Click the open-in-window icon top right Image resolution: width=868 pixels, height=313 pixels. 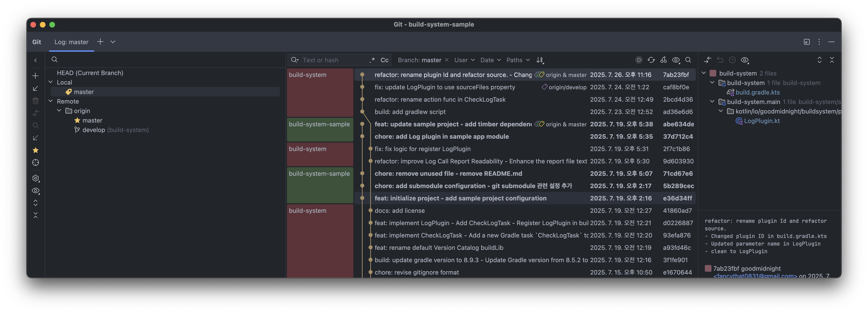click(807, 42)
